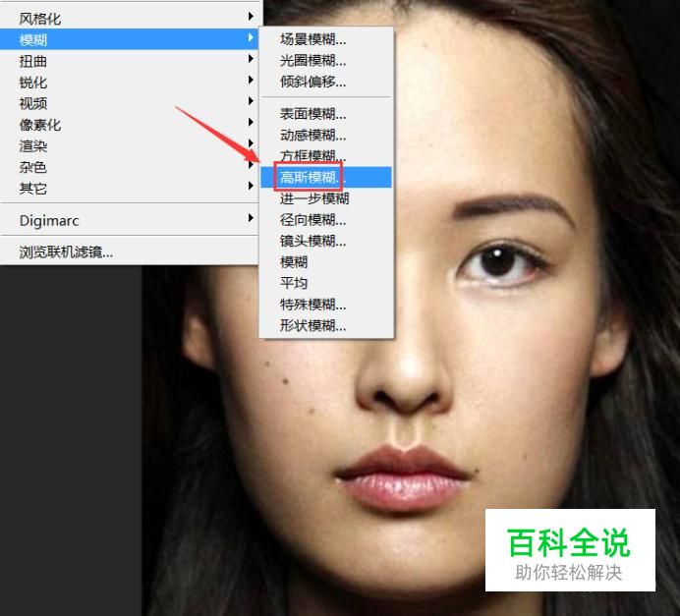Choose 进一步模糊 in blur submenu

pyautogui.click(x=326, y=198)
